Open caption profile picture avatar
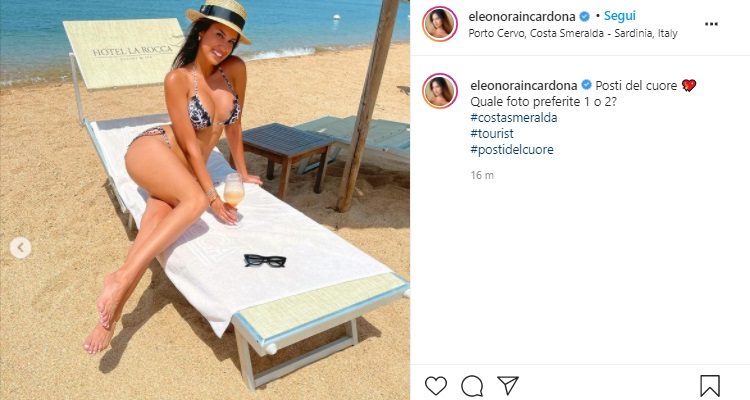Image resolution: width=750 pixels, height=400 pixels. coord(440,91)
